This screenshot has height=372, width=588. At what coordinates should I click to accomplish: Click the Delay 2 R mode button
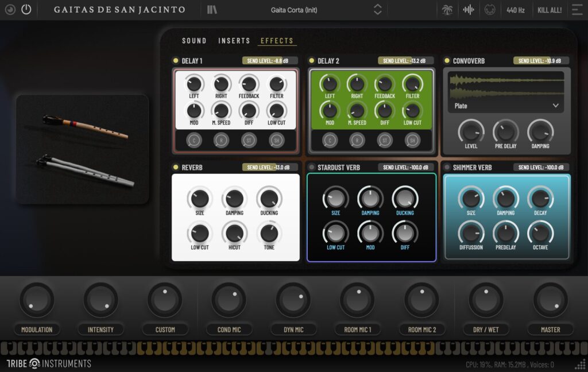point(357,140)
